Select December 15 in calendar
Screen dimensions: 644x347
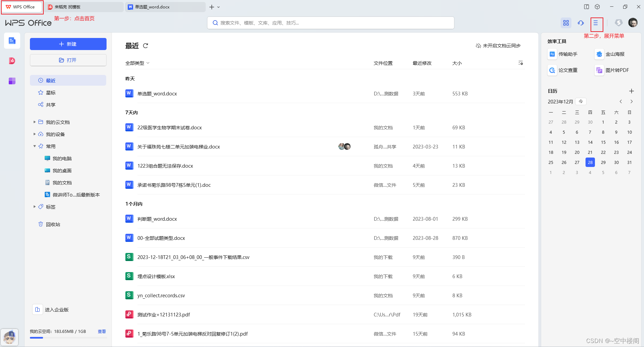pyautogui.click(x=603, y=142)
